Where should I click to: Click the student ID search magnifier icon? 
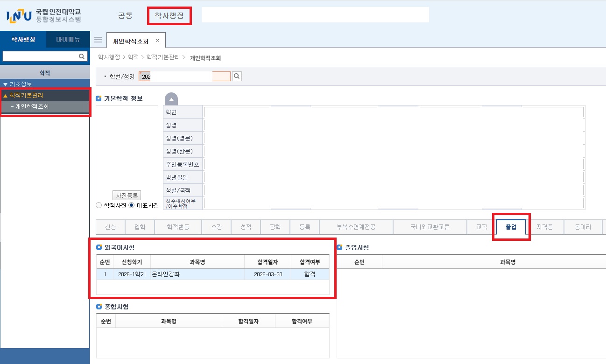(x=237, y=77)
